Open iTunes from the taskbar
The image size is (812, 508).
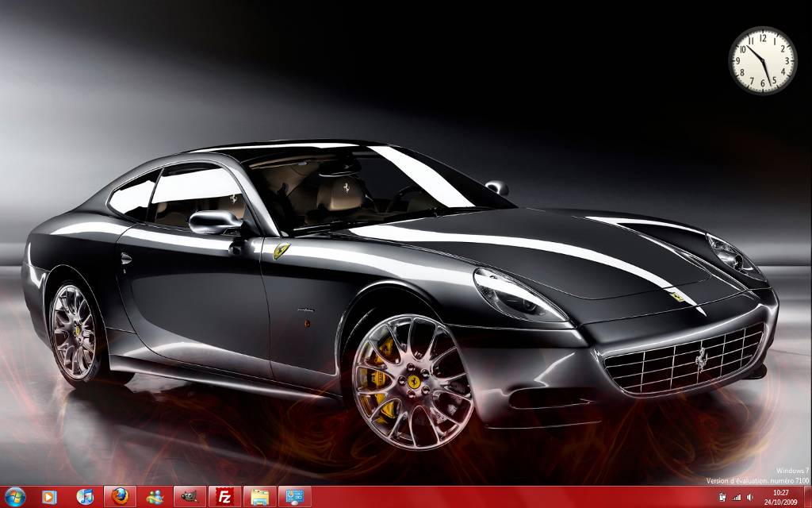(x=85, y=497)
